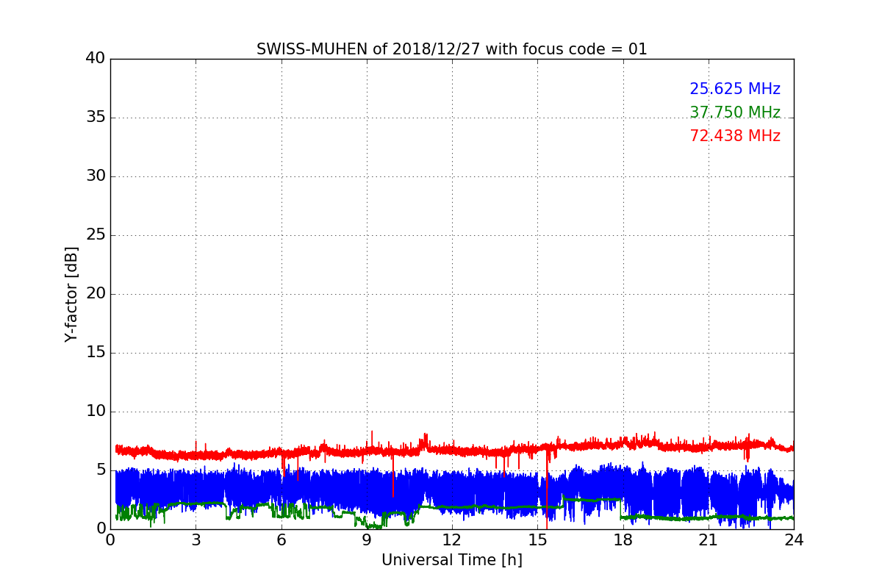This screenshot has height=588, width=882.
Task: Click y-axis tick label 10
Action: coord(96,411)
